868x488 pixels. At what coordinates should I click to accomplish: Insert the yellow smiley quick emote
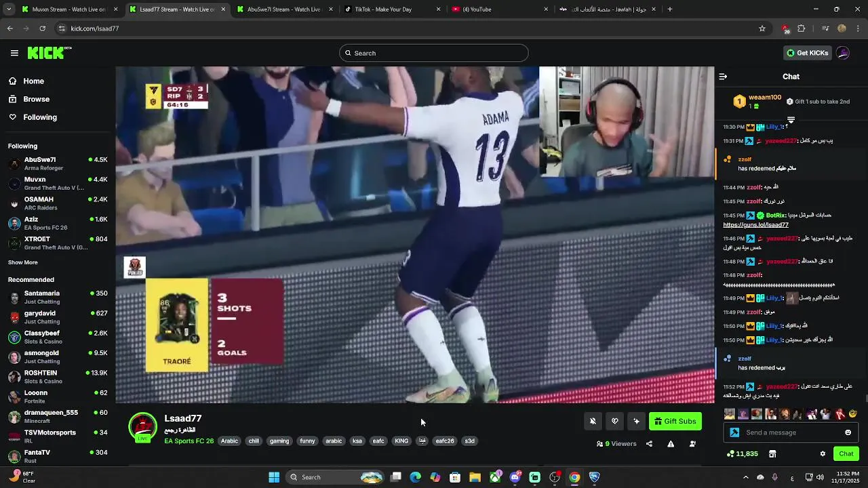[x=853, y=413]
